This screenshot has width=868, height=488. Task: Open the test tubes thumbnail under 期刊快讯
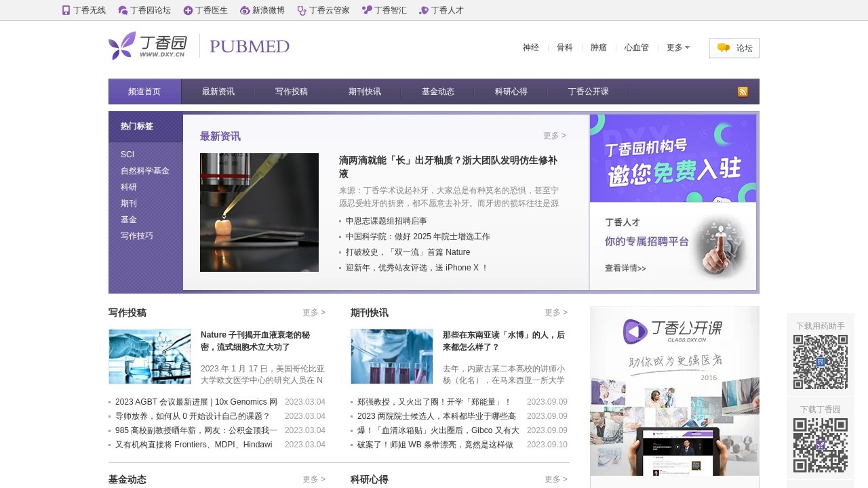coord(392,357)
